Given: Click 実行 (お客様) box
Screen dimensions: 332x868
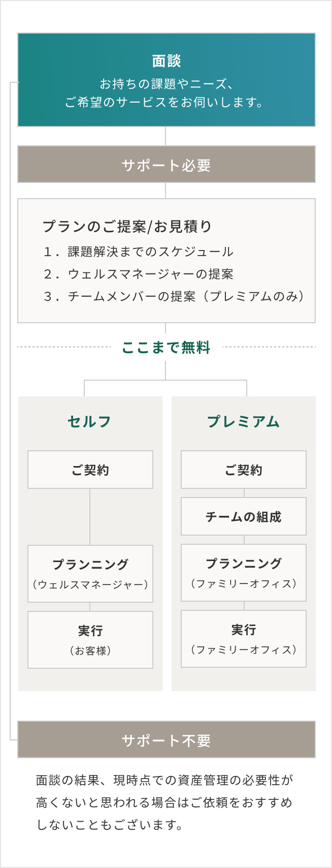Looking at the screenshot, I should coord(90,640).
